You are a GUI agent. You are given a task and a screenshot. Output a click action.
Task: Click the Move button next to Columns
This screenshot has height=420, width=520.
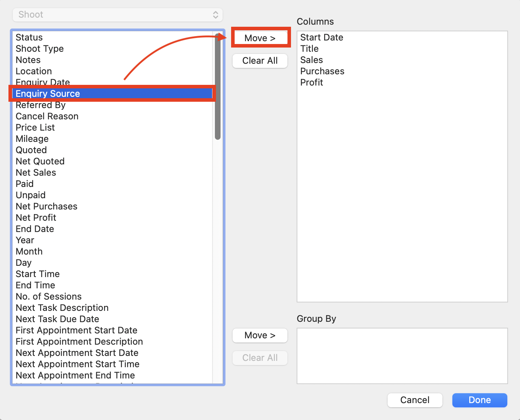pyautogui.click(x=260, y=38)
